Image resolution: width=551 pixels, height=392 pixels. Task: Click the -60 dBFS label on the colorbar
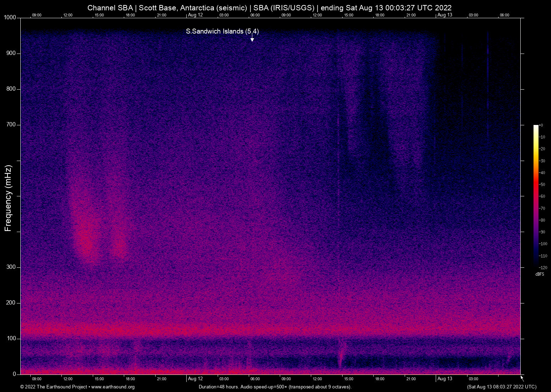[x=543, y=196]
